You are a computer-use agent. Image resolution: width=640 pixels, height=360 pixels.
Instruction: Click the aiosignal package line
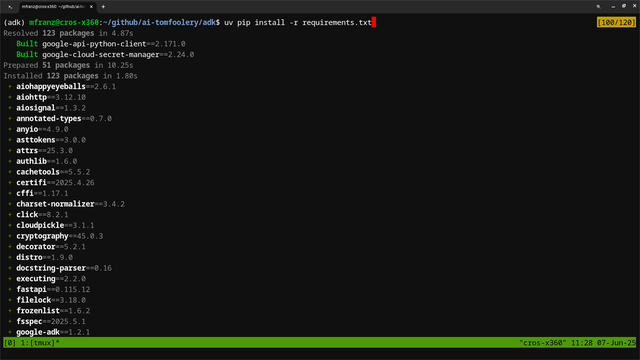click(47, 108)
